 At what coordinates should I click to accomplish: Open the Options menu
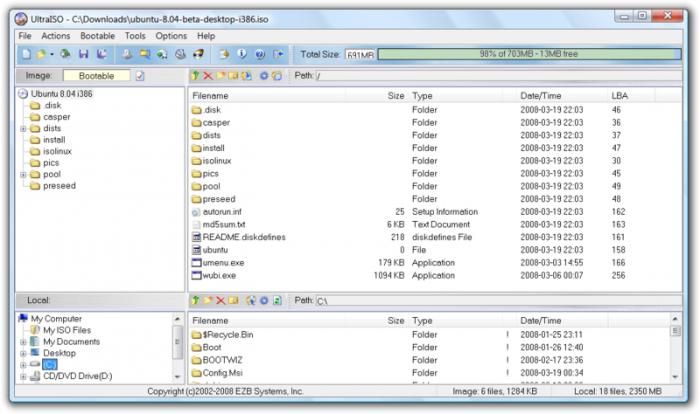click(171, 36)
